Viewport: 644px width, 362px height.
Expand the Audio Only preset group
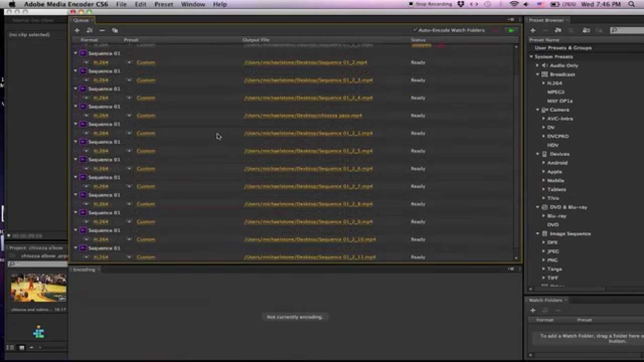coord(537,65)
